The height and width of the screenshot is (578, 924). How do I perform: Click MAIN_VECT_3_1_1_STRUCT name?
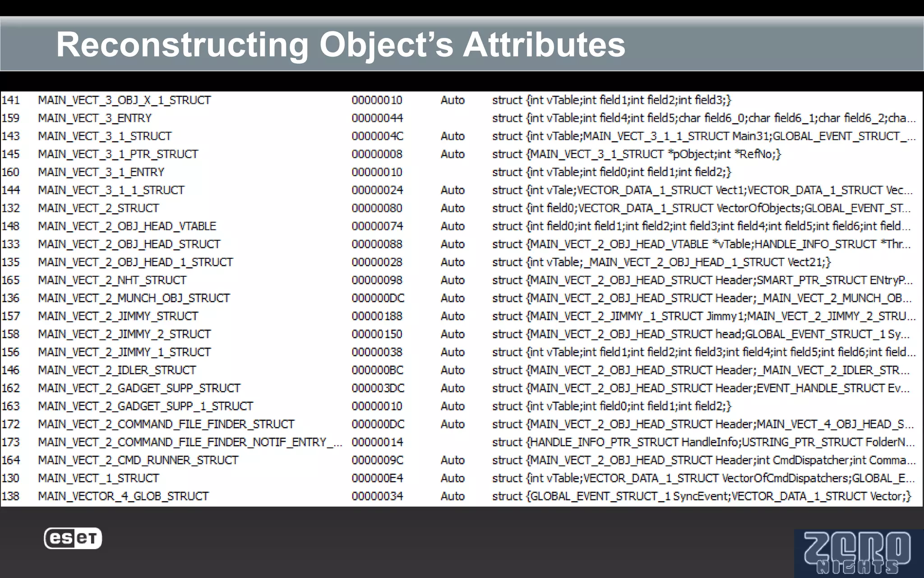(x=111, y=190)
